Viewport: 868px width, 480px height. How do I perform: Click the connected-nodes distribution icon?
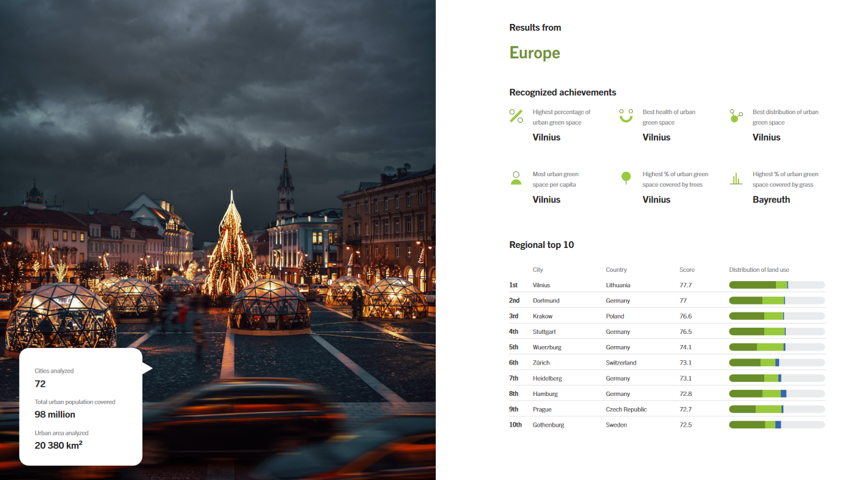tap(735, 116)
